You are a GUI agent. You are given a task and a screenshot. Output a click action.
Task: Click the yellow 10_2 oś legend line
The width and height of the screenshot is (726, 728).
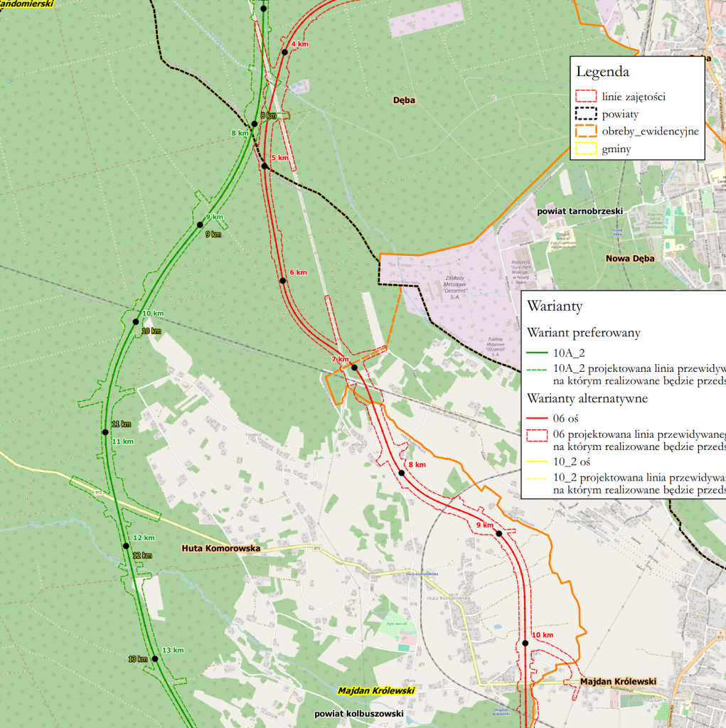pyautogui.click(x=537, y=461)
